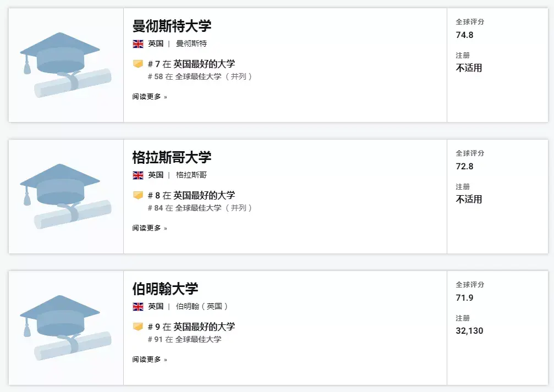Click 阅读更多 under 曼彻斯特大学
This screenshot has width=554, height=392.
[150, 97]
